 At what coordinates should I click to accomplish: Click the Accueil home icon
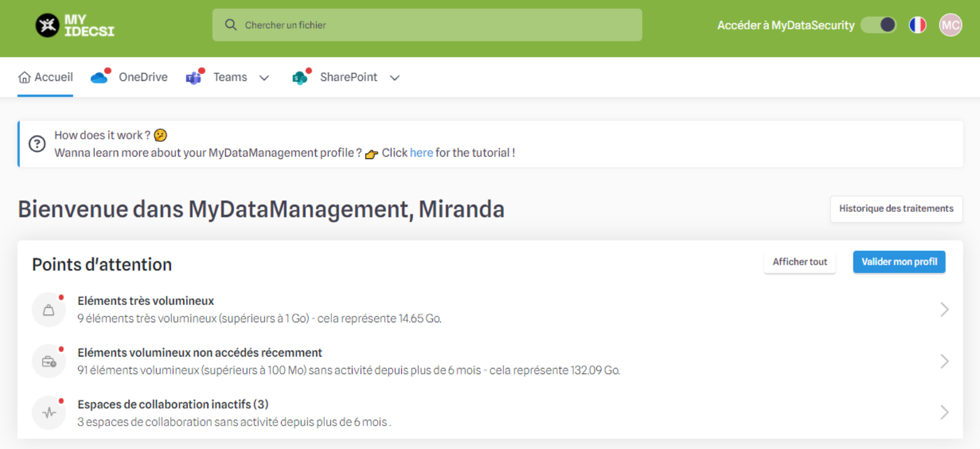tap(25, 77)
